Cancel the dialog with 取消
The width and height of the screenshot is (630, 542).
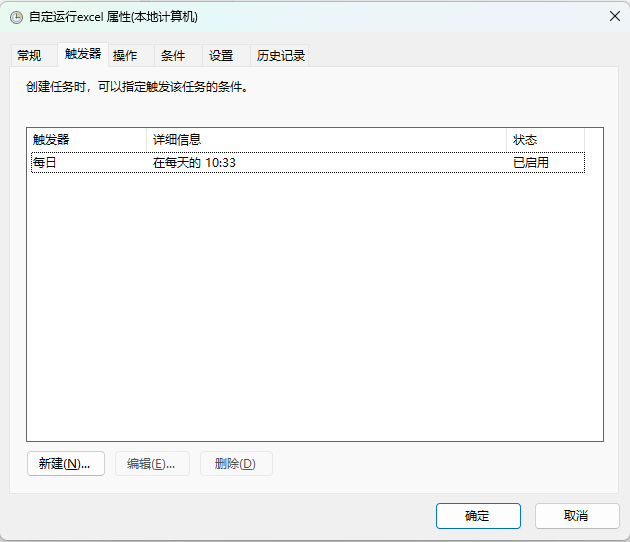pyautogui.click(x=577, y=516)
